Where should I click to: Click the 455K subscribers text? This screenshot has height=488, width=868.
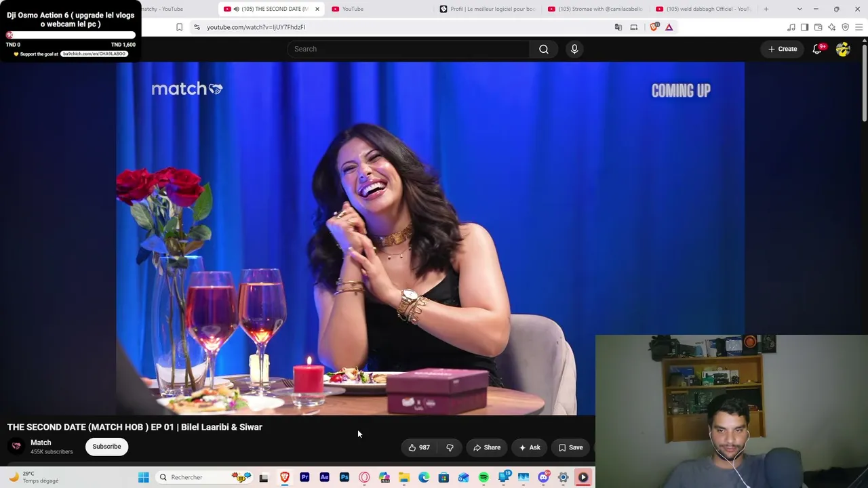pos(52,452)
